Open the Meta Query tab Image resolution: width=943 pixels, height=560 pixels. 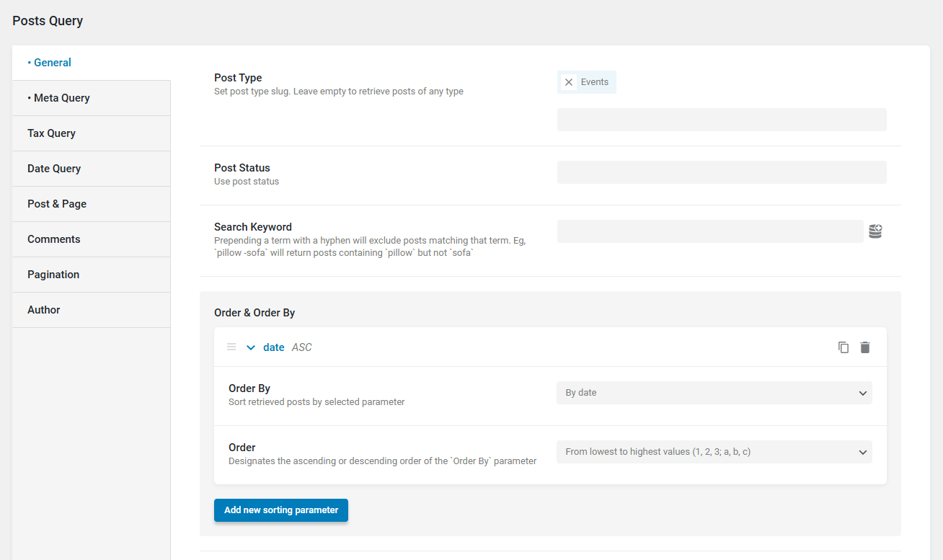tap(62, 98)
